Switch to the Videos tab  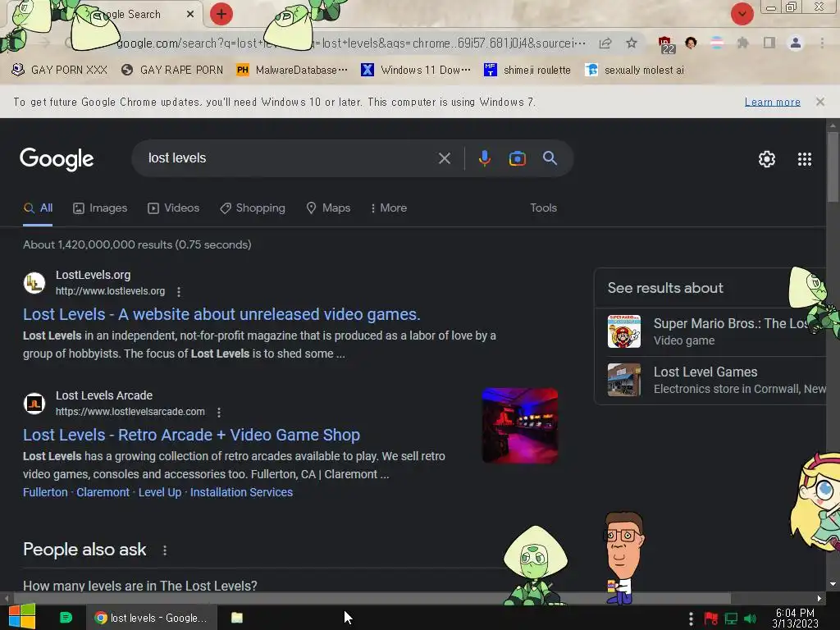[174, 208]
